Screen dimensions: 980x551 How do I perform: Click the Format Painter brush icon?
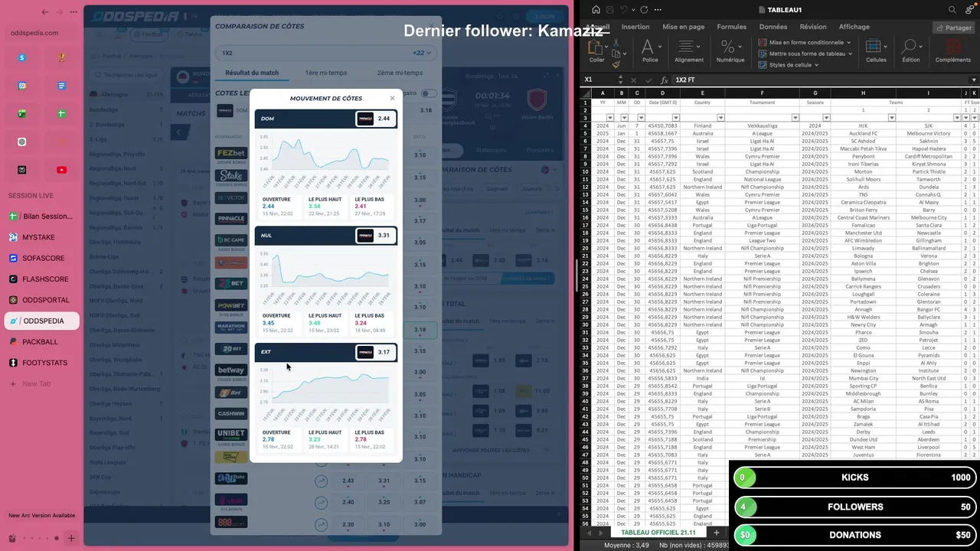[x=616, y=65]
